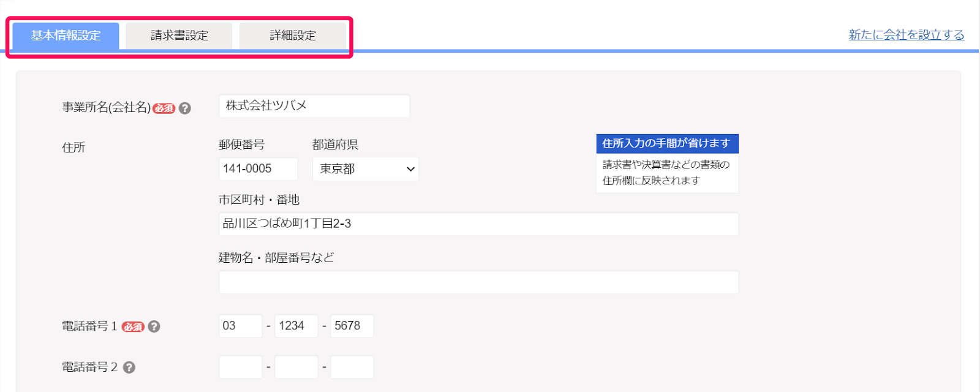980x392 pixels.
Task: Click the empty 建物名・部屋番号など field
Action: [x=479, y=282]
